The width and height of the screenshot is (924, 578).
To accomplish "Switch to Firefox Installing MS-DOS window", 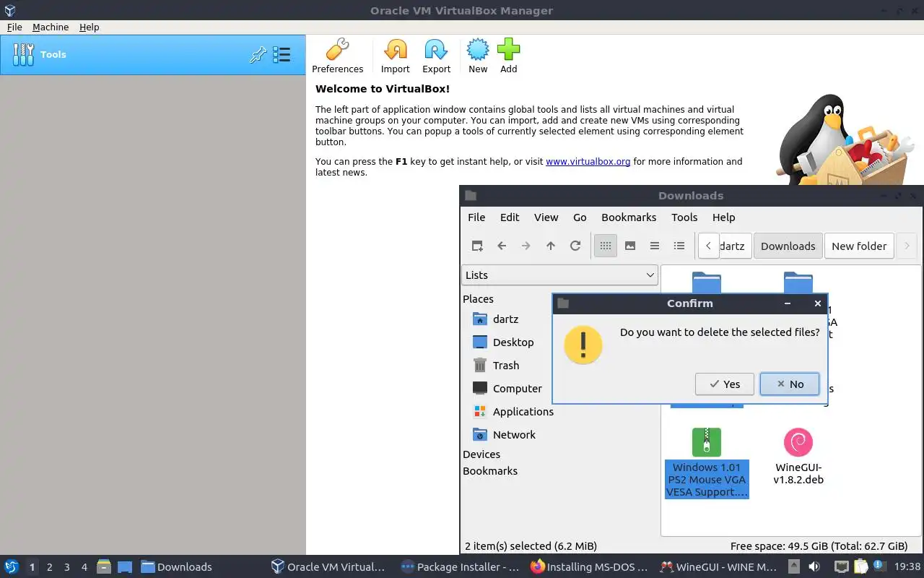I will coord(589,567).
